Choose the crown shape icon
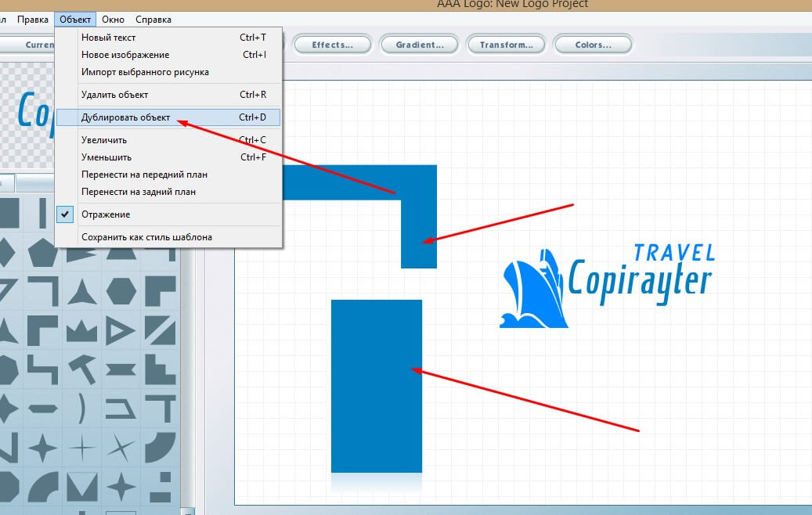The height and width of the screenshot is (515, 812). pyautogui.click(x=81, y=331)
